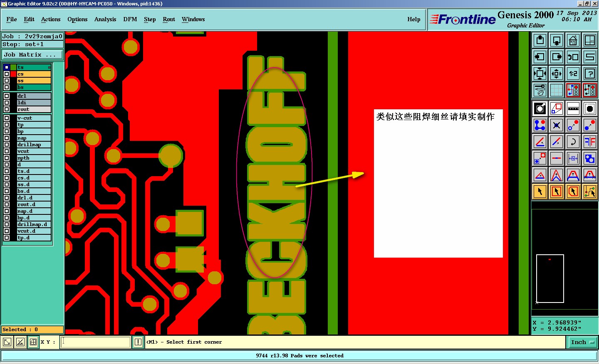599x364 pixels.
Task: Open the Analysis menu
Action: [x=105, y=19]
